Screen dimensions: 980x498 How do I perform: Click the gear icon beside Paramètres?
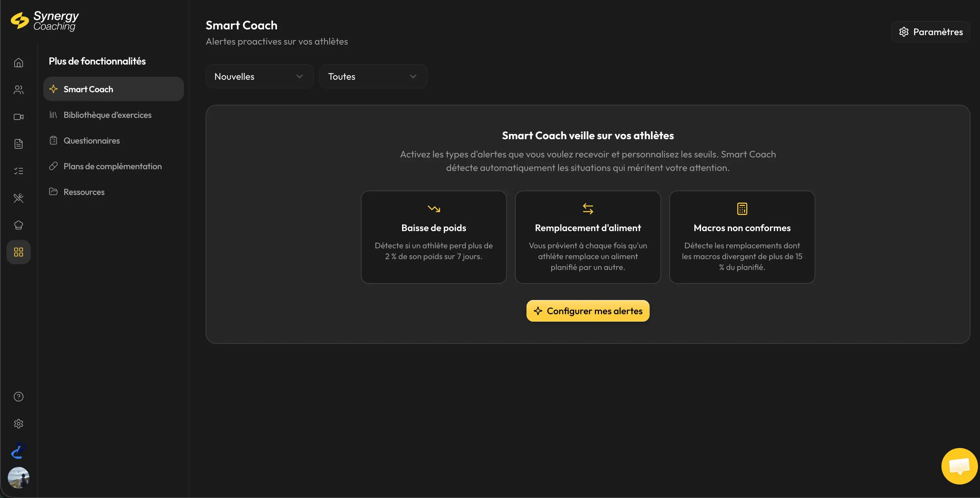904,32
